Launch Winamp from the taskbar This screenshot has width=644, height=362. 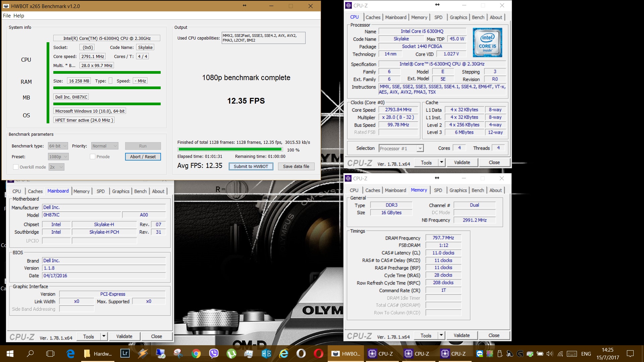[143, 353]
